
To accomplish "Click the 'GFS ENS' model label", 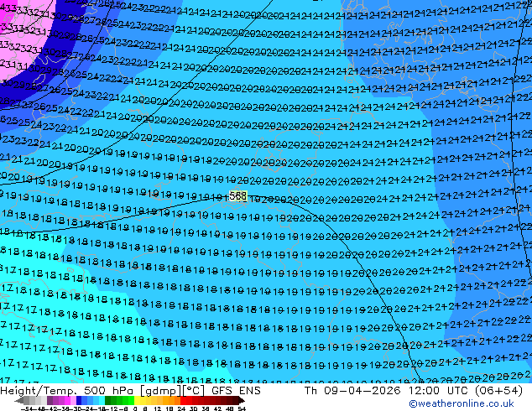I will pyautogui.click(x=236, y=391).
